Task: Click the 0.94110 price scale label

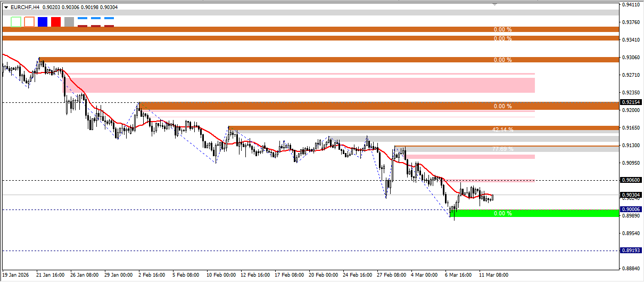Action: (631, 5)
